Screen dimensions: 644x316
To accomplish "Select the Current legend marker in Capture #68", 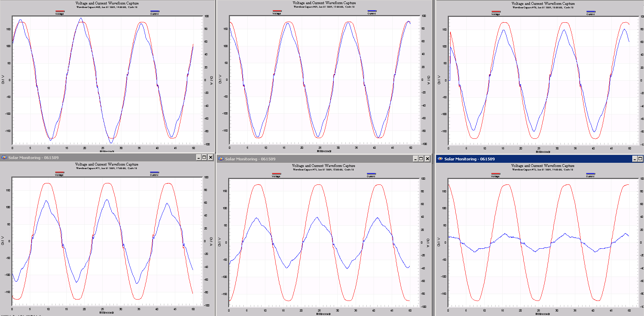I will [x=154, y=11].
